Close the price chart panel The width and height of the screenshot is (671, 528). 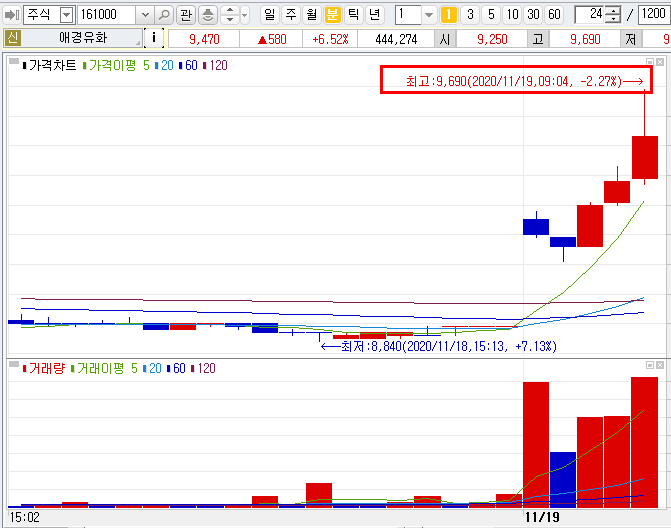pos(660,62)
